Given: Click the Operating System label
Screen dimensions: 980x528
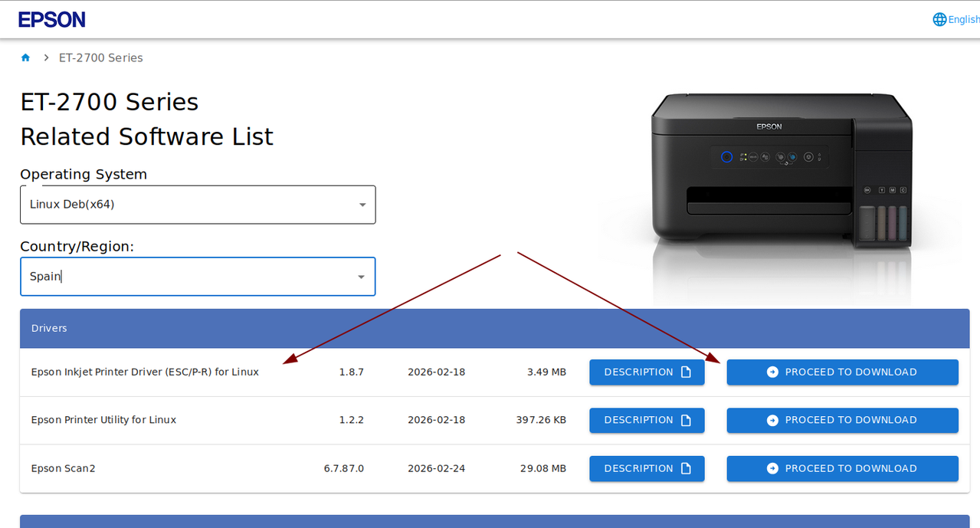Looking at the screenshot, I should (84, 174).
